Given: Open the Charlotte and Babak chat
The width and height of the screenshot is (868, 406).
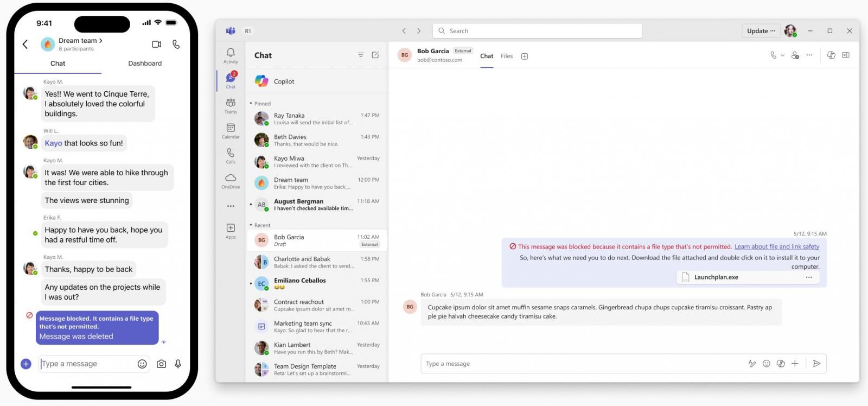Looking at the screenshot, I should click(317, 262).
